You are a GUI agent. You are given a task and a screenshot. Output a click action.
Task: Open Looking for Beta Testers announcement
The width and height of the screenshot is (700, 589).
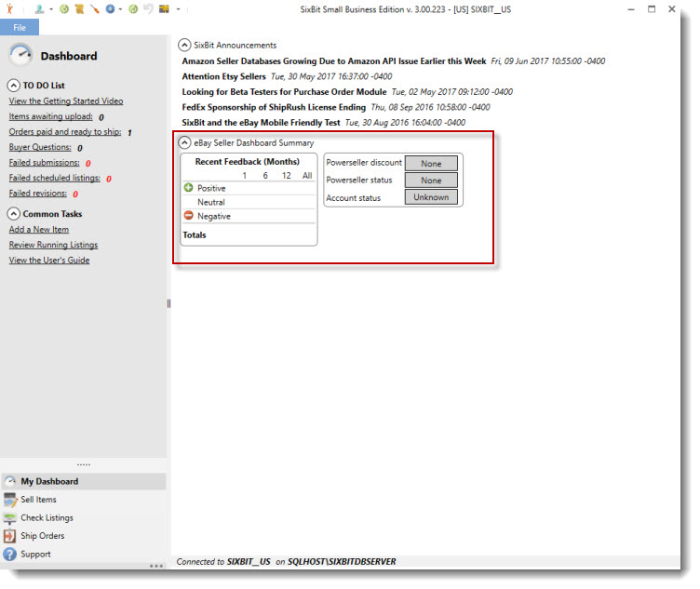[x=285, y=91]
